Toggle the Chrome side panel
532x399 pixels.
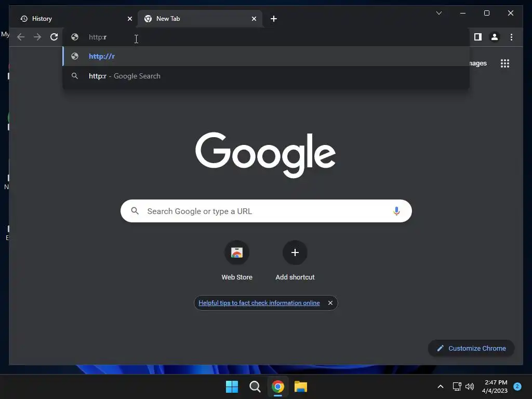pyautogui.click(x=478, y=37)
